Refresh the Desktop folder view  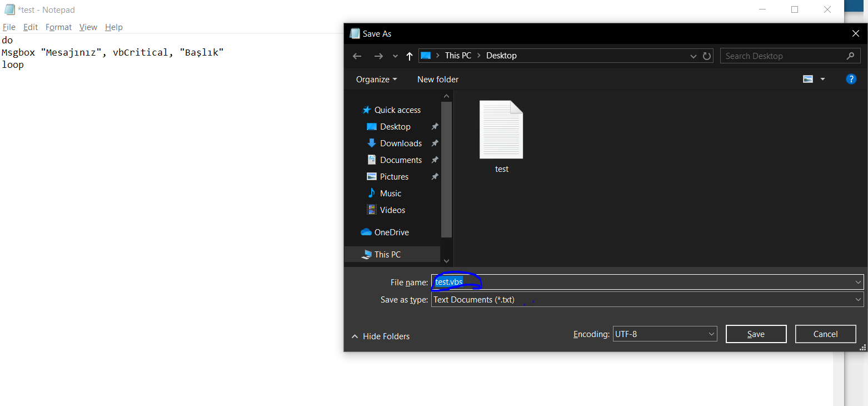(x=707, y=56)
